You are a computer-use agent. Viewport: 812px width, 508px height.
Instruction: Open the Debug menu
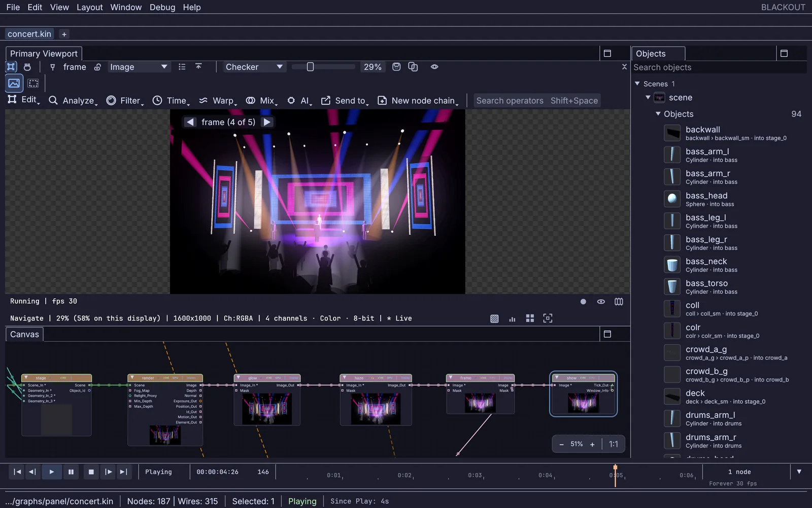pos(162,7)
